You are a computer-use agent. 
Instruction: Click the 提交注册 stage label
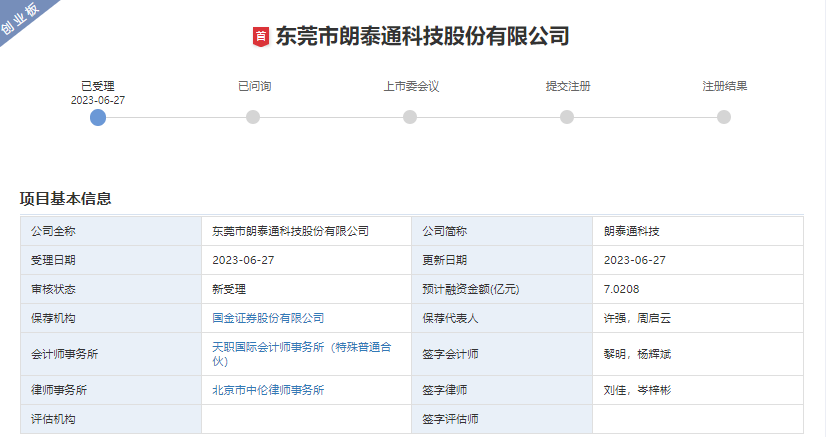coord(568,86)
